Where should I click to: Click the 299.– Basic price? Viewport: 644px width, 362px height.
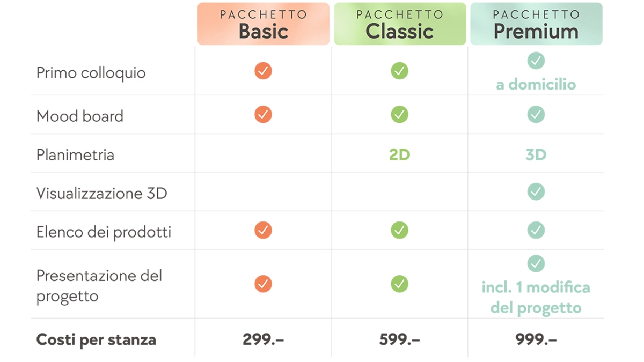pyautogui.click(x=263, y=339)
